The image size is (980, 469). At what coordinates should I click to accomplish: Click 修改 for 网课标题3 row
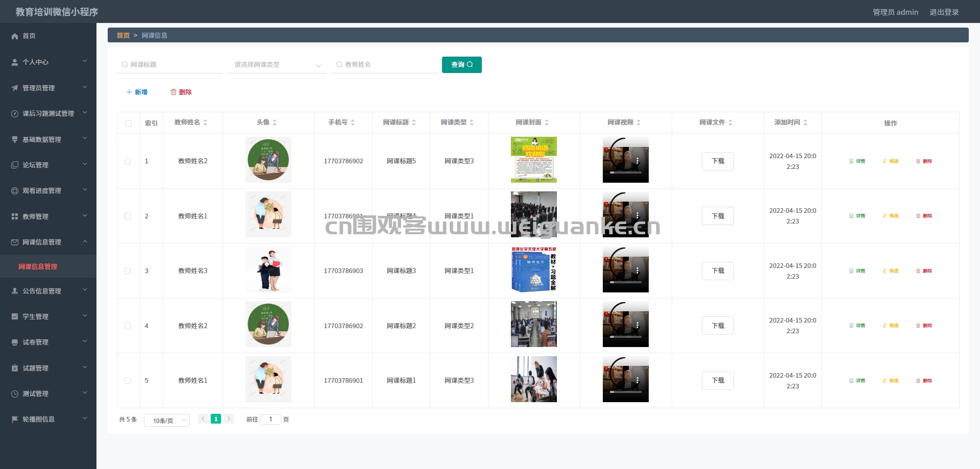891,271
